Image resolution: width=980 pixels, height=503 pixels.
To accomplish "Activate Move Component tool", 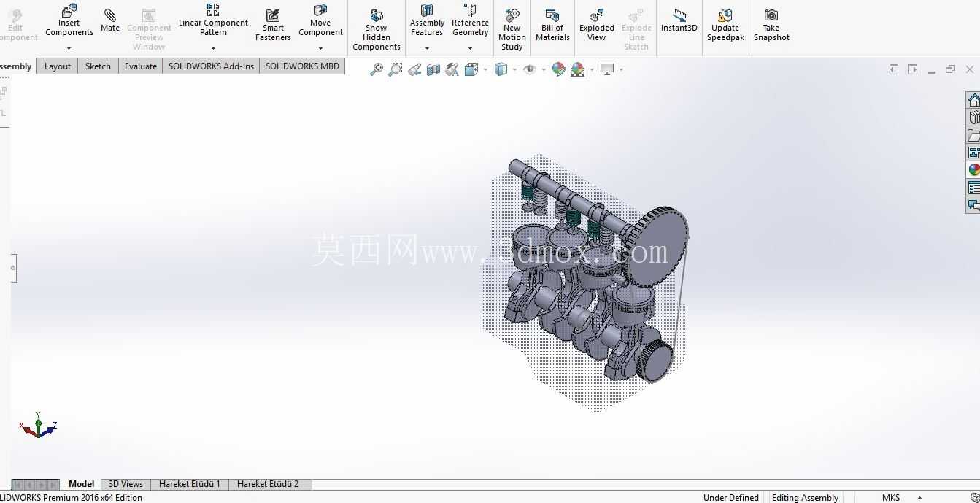I will pyautogui.click(x=320, y=20).
